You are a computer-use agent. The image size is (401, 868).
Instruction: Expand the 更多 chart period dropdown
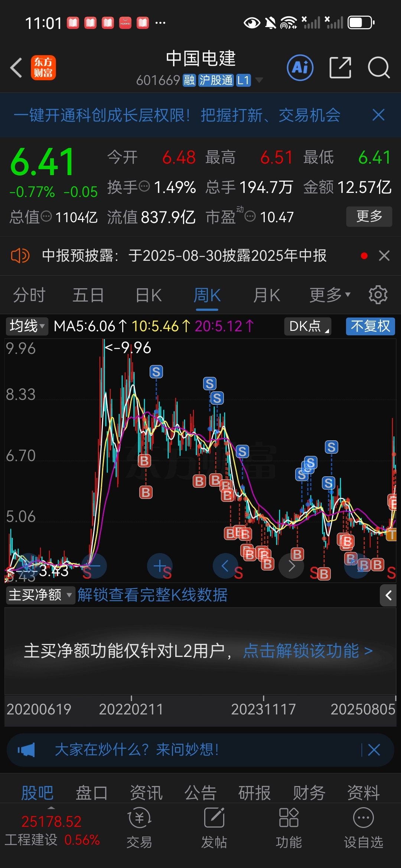coord(330,296)
